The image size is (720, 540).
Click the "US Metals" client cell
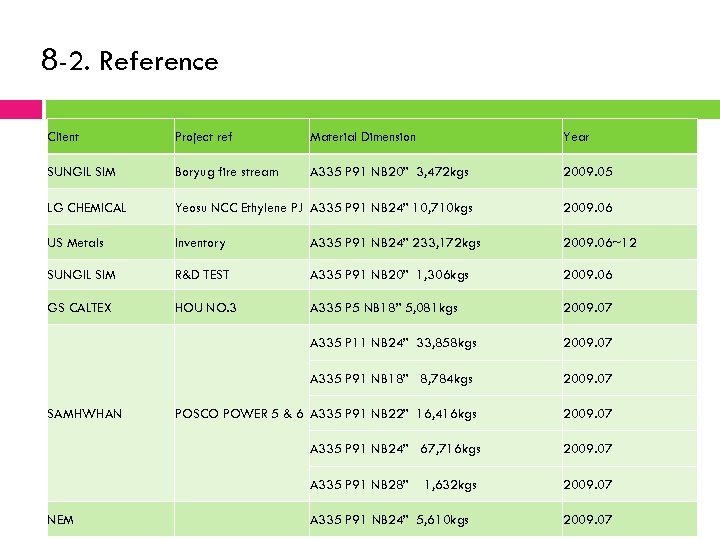(x=76, y=243)
